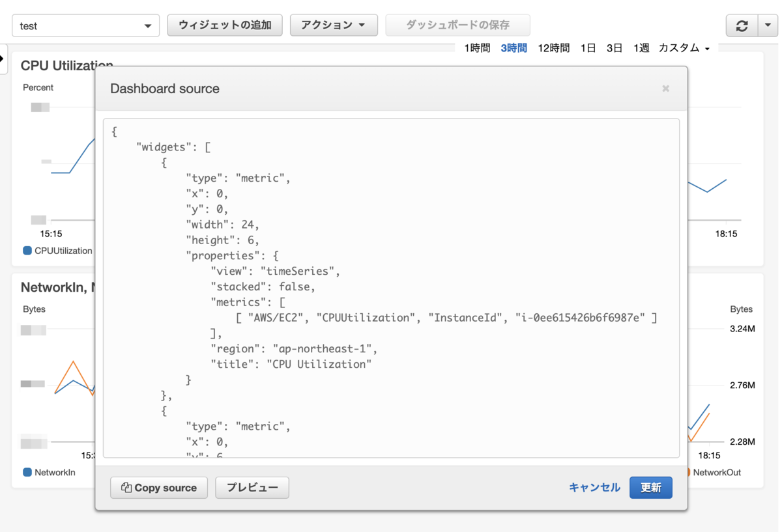Viewport: 782px width, 532px height.
Task: Click the Dashboard source dialog title
Action: pos(165,89)
